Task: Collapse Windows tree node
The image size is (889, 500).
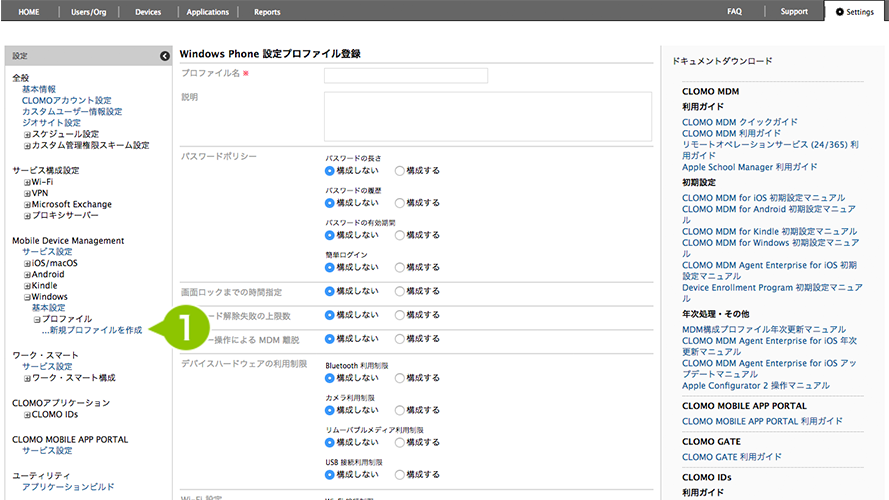Action: click(27, 297)
